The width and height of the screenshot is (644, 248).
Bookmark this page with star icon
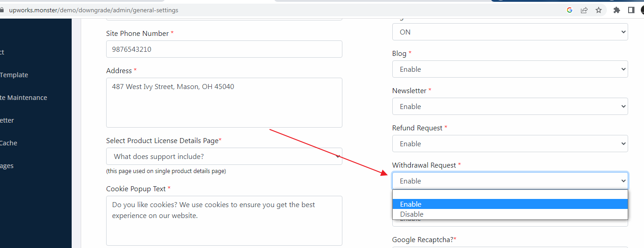(x=599, y=10)
